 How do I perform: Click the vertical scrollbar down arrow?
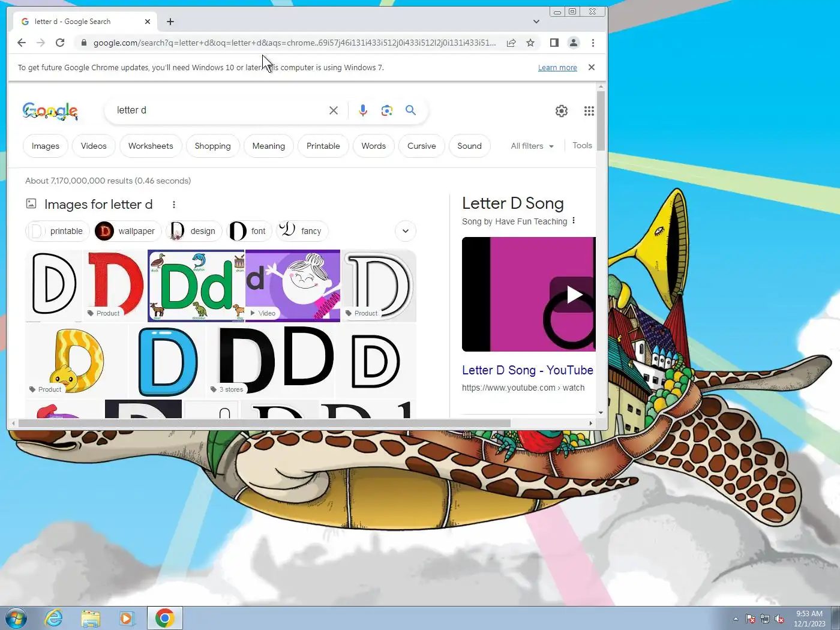pos(601,413)
